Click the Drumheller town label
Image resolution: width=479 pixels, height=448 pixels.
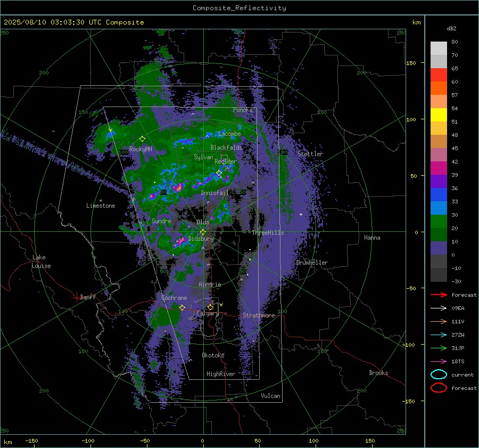click(312, 263)
